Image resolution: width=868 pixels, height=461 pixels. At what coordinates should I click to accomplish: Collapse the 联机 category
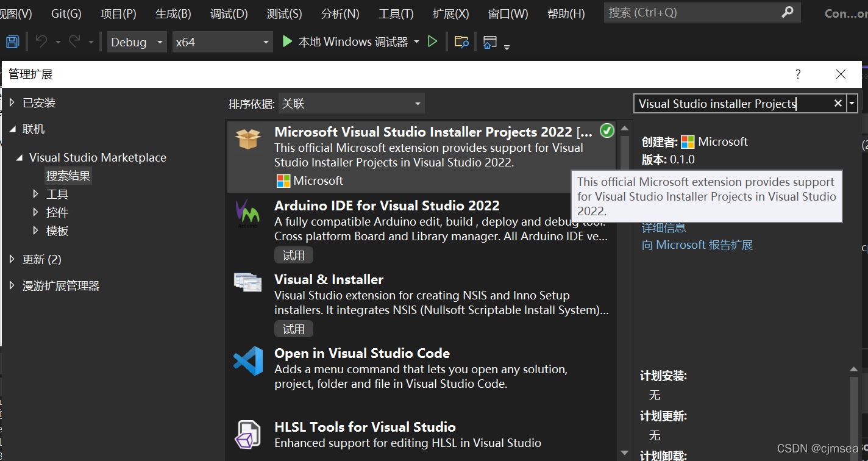[x=12, y=129]
